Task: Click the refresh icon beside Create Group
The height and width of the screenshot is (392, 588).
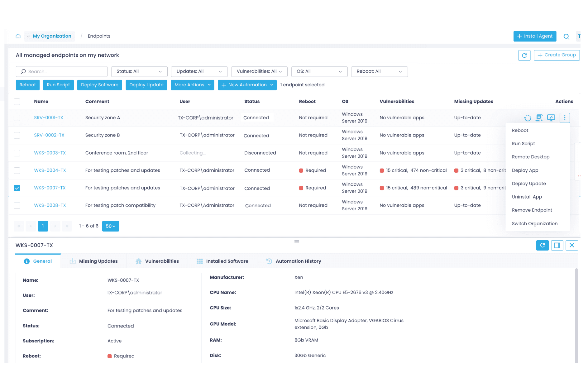Action: pos(524,55)
